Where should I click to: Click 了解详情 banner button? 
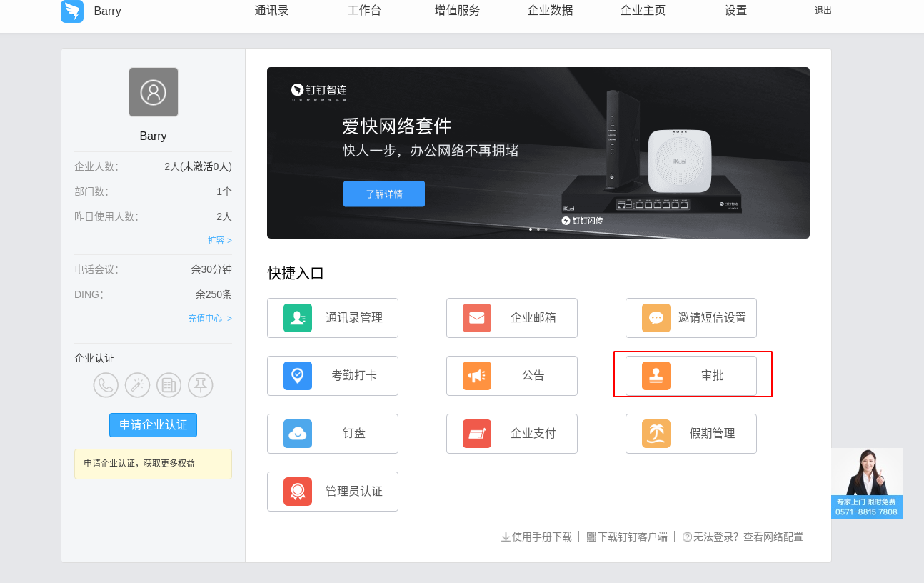pyautogui.click(x=384, y=194)
